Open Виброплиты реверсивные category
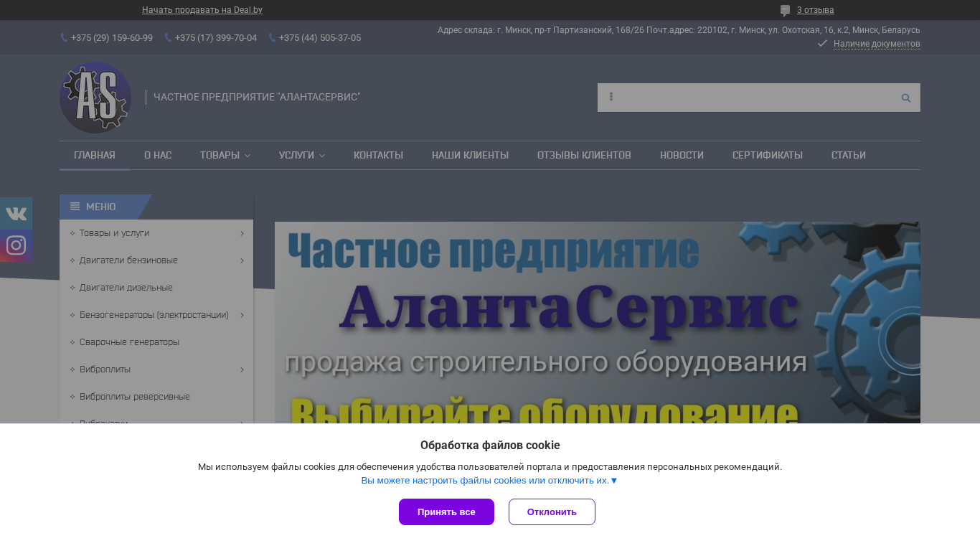This screenshot has height=551, width=980. (135, 397)
